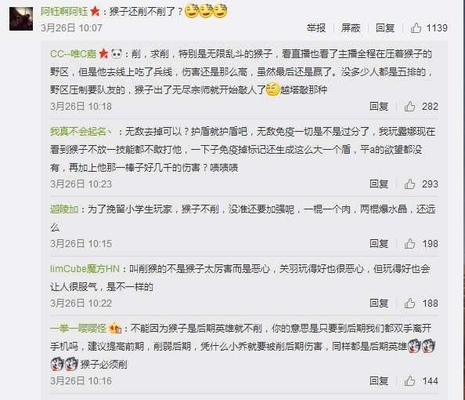
Task: Reply to the 3月26日 10:16 comment
Action: [379, 381]
